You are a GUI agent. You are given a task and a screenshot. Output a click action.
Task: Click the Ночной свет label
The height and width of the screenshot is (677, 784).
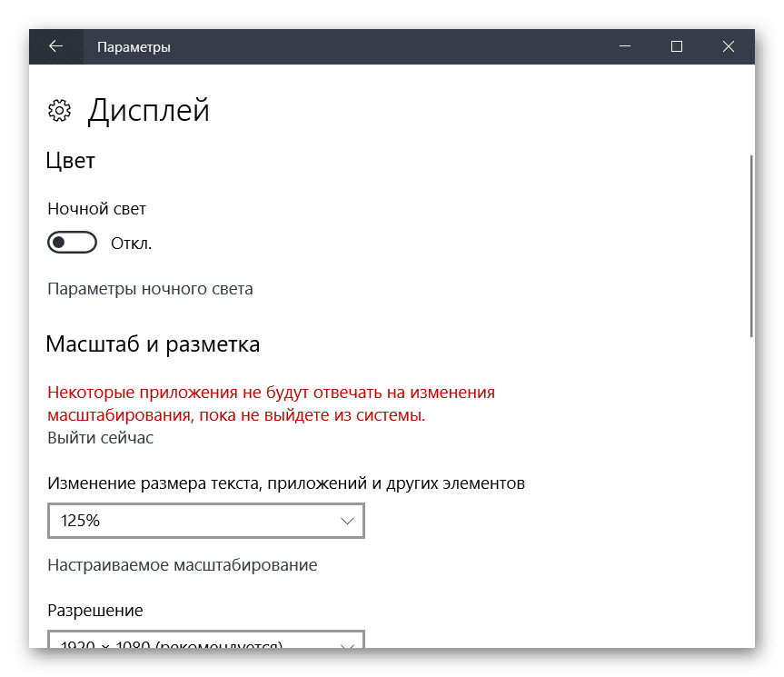(96, 209)
